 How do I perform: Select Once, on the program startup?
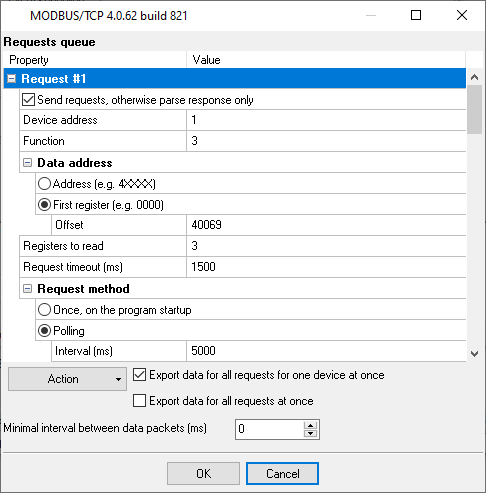(x=44, y=310)
